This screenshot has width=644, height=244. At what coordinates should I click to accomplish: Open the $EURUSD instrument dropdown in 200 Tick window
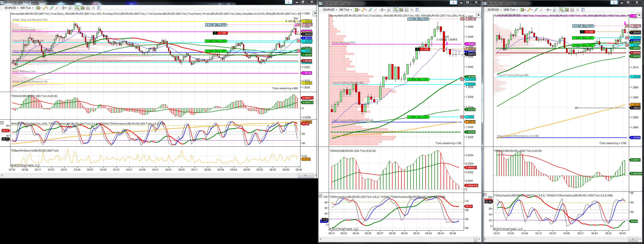point(330,10)
